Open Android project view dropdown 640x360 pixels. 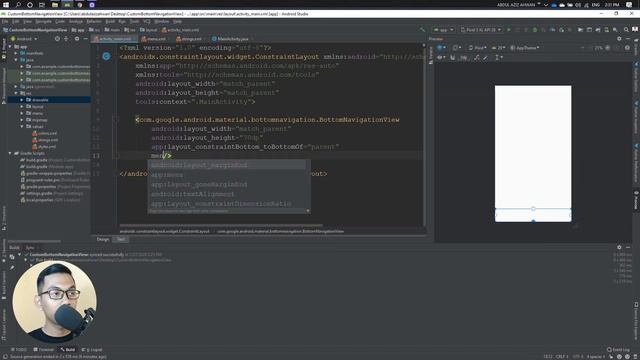[x=24, y=39]
